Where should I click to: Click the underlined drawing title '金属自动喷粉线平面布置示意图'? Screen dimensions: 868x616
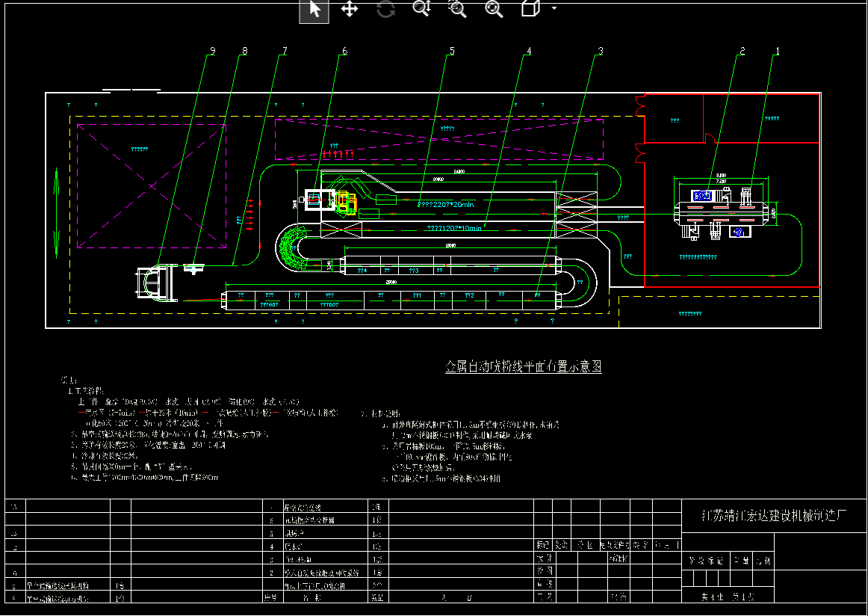pos(523,366)
